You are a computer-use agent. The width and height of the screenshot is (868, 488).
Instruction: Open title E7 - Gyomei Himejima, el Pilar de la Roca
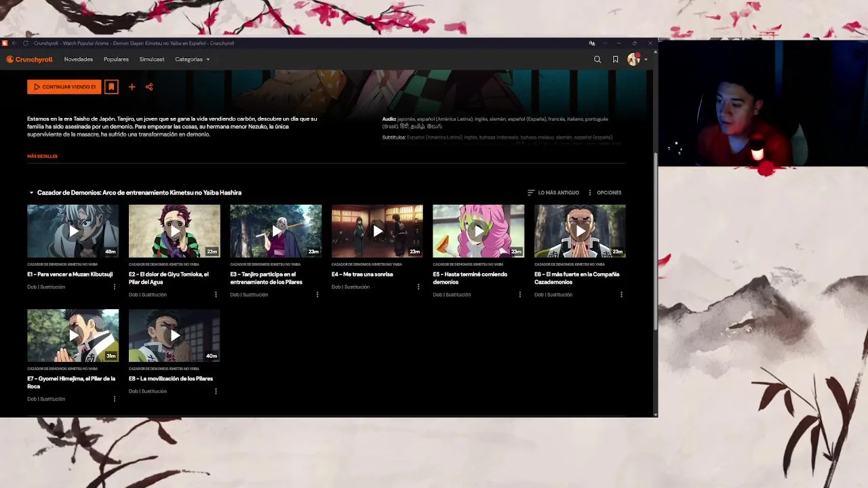pos(71,382)
